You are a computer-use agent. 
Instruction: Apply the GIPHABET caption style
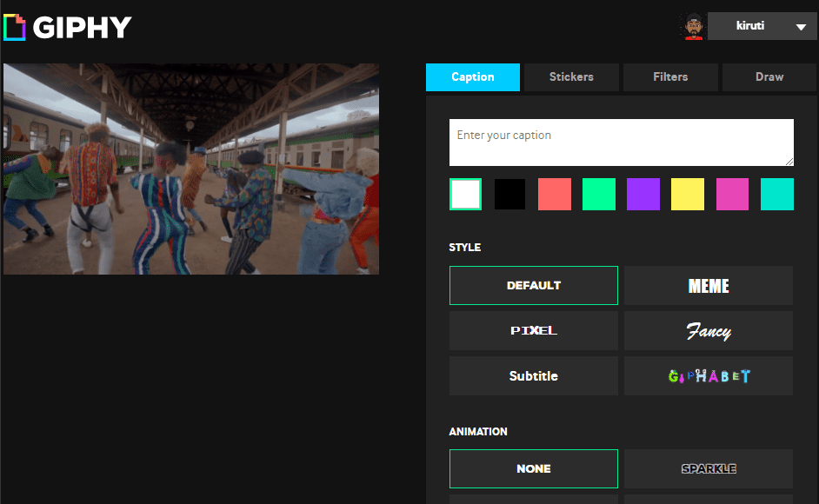[x=709, y=376]
